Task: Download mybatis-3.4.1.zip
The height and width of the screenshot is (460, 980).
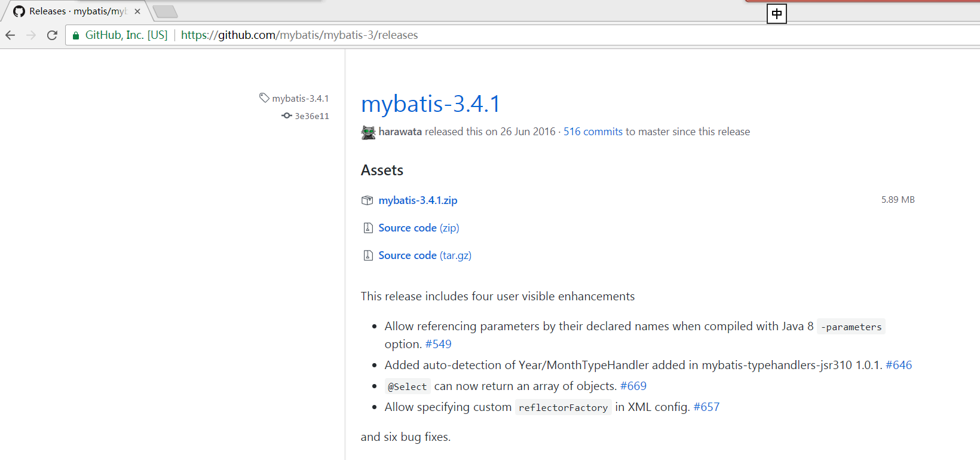Action: pyautogui.click(x=418, y=200)
